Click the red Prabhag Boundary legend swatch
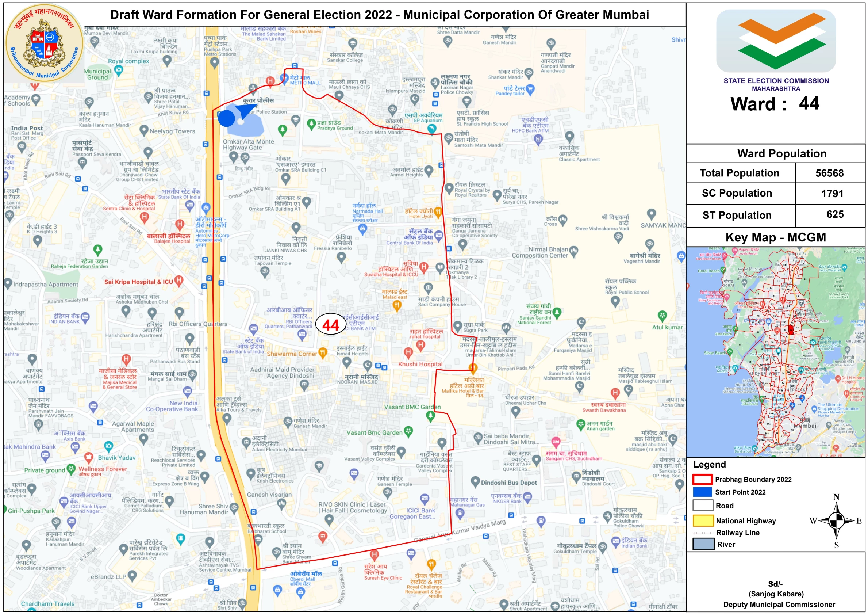Viewport: 868px width, 614px height. point(702,479)
